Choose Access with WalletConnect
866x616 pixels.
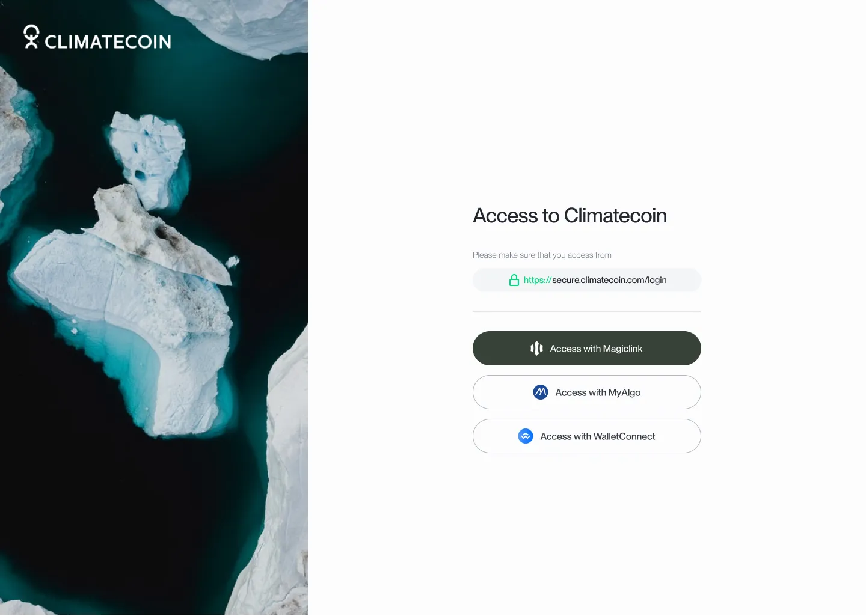tap(587, 436)
